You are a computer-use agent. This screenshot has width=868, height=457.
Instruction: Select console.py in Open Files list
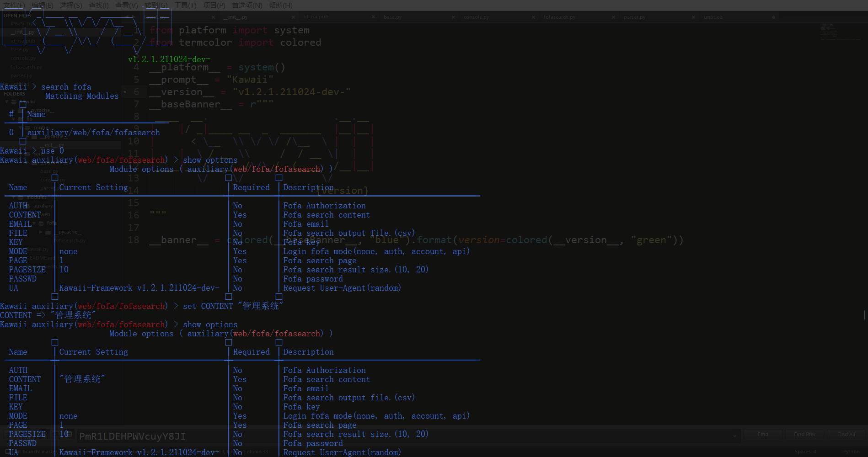click(23, 58)
